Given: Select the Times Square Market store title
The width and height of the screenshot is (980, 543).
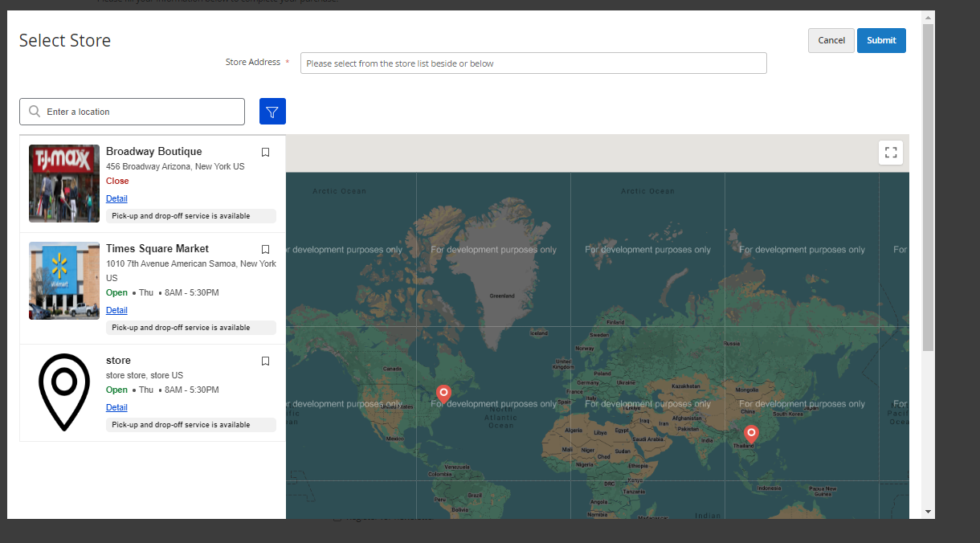Looking at the screenshot, I should (157, 249).
